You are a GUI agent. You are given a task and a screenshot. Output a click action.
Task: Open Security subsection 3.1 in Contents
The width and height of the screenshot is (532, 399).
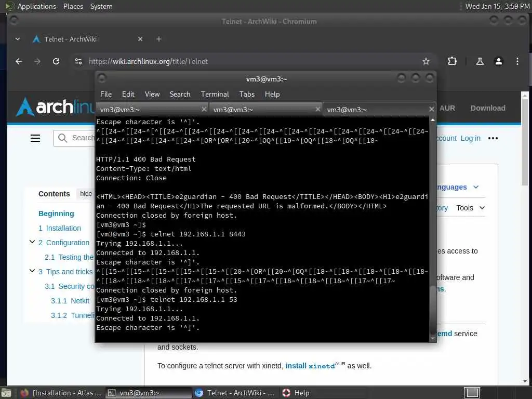click(69, 286)
